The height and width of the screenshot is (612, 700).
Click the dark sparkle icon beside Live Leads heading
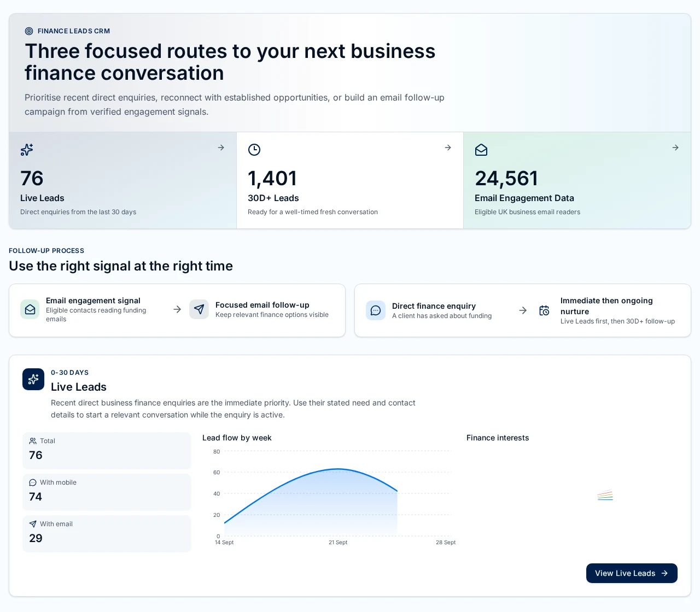[33, 379]
